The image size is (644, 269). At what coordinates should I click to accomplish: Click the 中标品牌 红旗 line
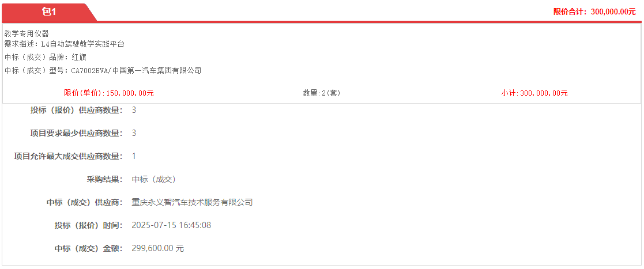[x=45, y=58]
